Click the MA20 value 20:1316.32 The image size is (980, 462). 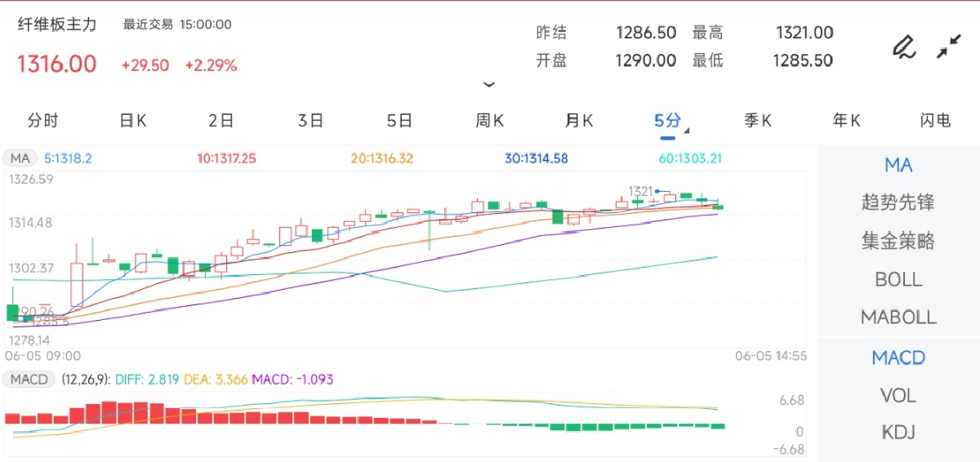[382, 158]
